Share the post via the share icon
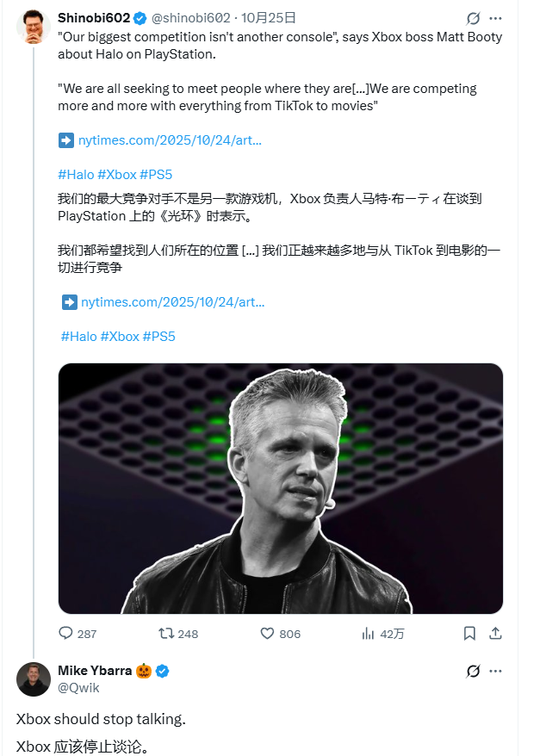 (x=495, y=633)
